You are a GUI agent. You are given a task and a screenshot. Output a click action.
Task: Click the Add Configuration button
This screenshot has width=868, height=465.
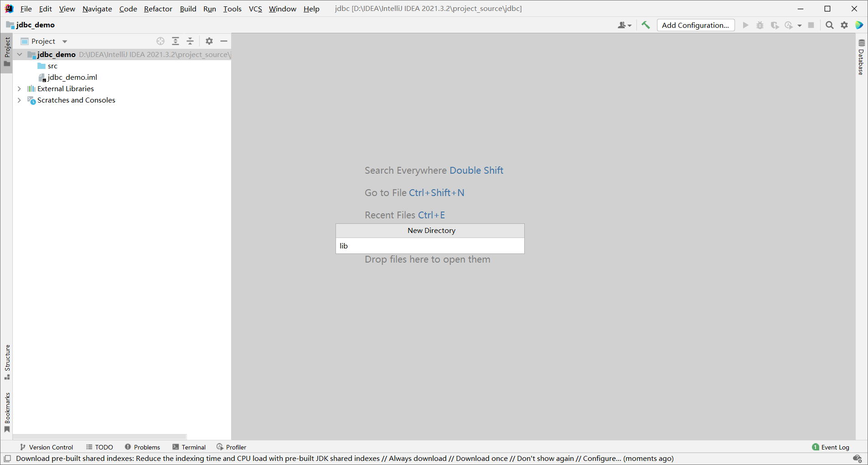pyautogui.click(x=695, y=25)
